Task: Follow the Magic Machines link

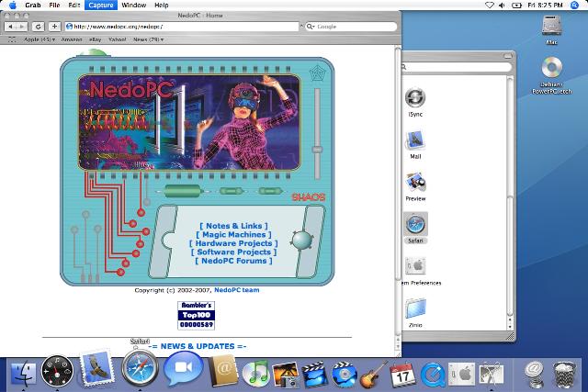Action: (x=233, y=235)
